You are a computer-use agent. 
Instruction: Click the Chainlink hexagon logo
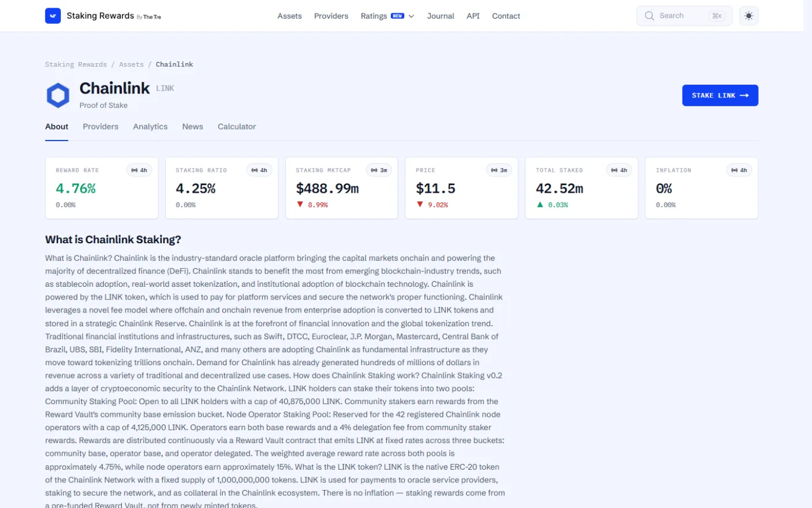click(58, 95)
